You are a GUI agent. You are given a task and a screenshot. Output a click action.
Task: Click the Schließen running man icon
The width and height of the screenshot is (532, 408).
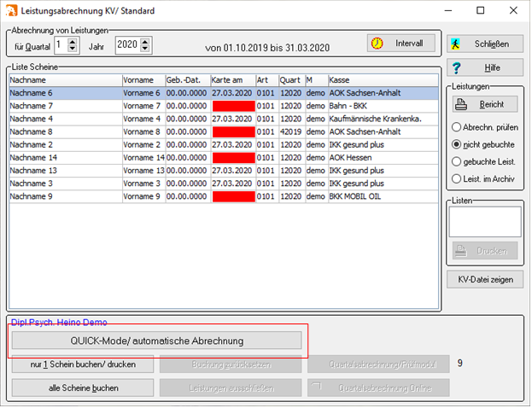[455, 44]
